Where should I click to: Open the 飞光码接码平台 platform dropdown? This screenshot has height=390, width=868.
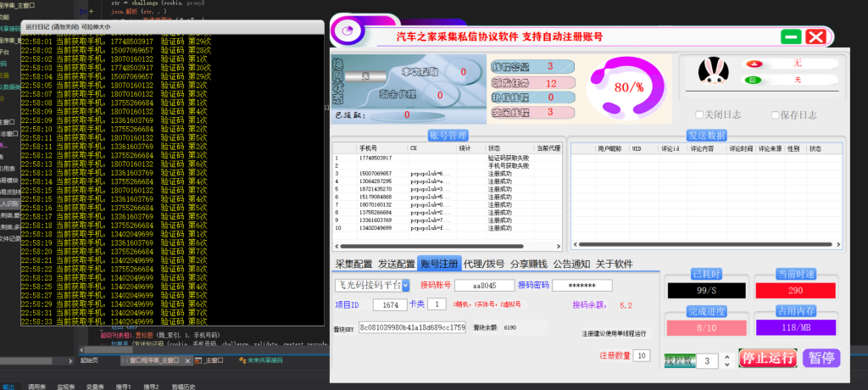[405, 286]
